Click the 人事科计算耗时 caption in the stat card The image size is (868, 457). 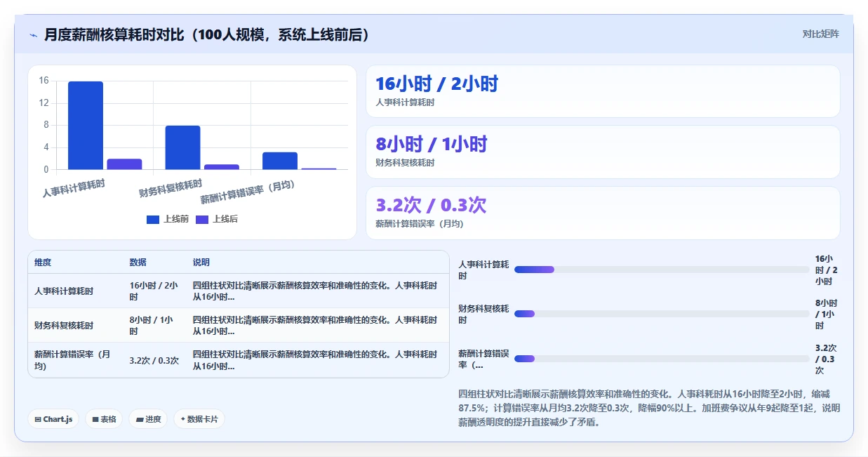[405, 102]
